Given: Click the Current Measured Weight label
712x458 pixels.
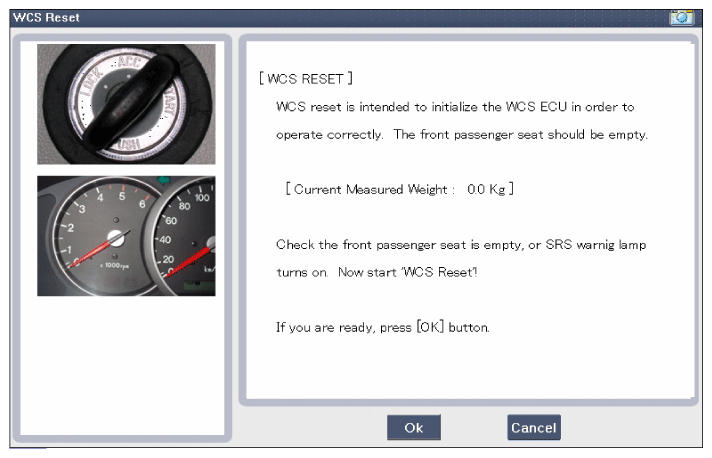Looking at the screenshot, I should [x=371, y=189].
